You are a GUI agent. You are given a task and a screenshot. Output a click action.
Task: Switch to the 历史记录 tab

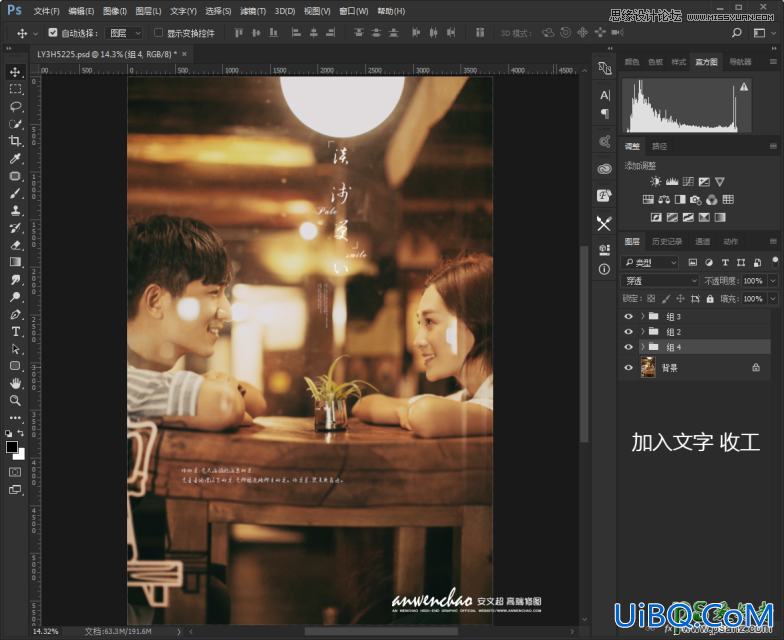tap(666, 242)
